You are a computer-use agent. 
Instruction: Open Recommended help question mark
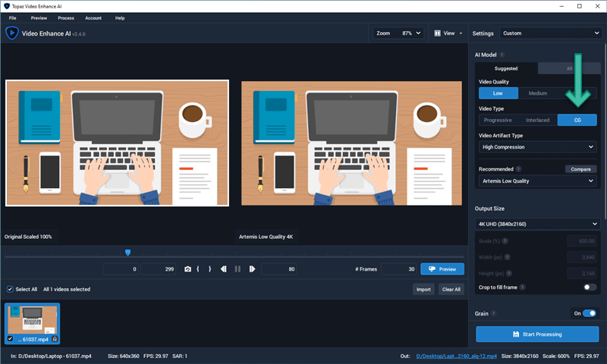(x=518, y=169)
